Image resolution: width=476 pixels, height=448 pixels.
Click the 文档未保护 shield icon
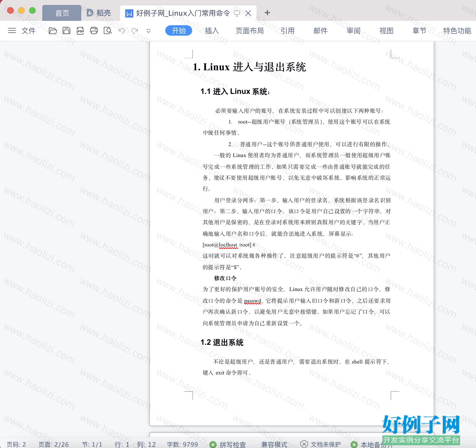point(304,444)
